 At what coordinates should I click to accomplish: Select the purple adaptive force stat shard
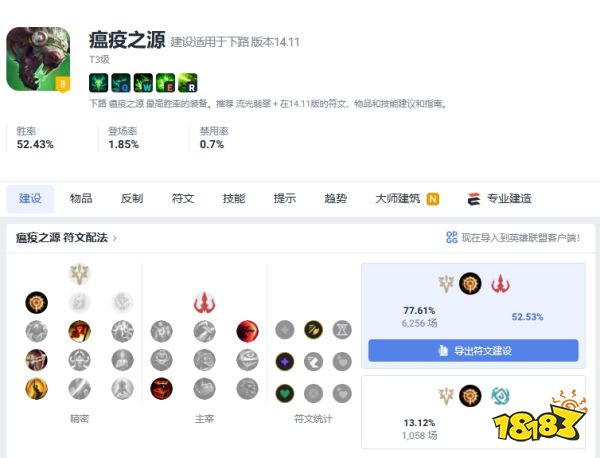pyautogui.click(x=285, y=362)
